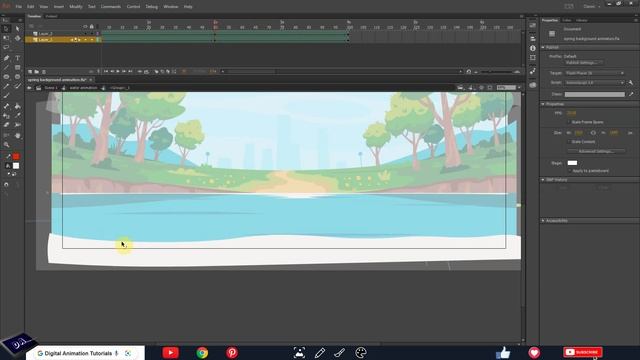Viewport: 640px width, 360px height.
Task: Click the edit class definition pencil icon
Action: [631, 94]
